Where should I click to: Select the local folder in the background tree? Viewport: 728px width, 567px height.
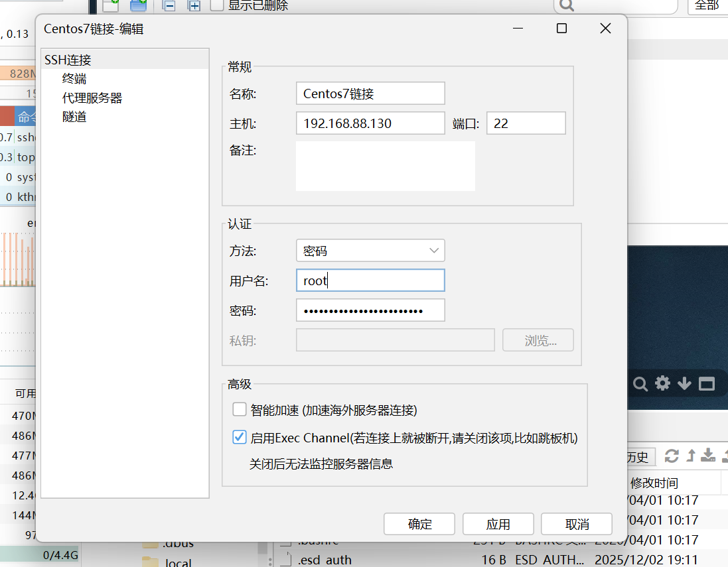point(179,562)
